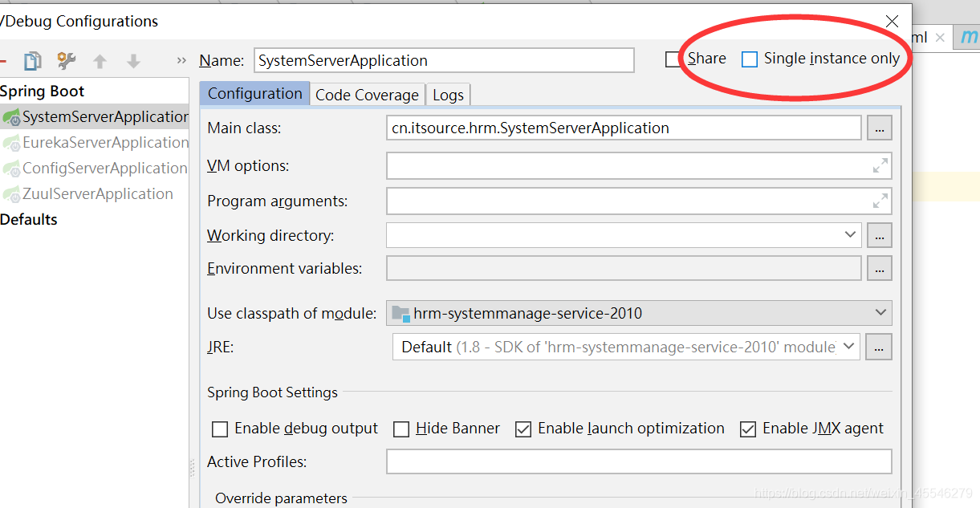
Task: Enable debug output checkbox
Action: coord(220,429)
